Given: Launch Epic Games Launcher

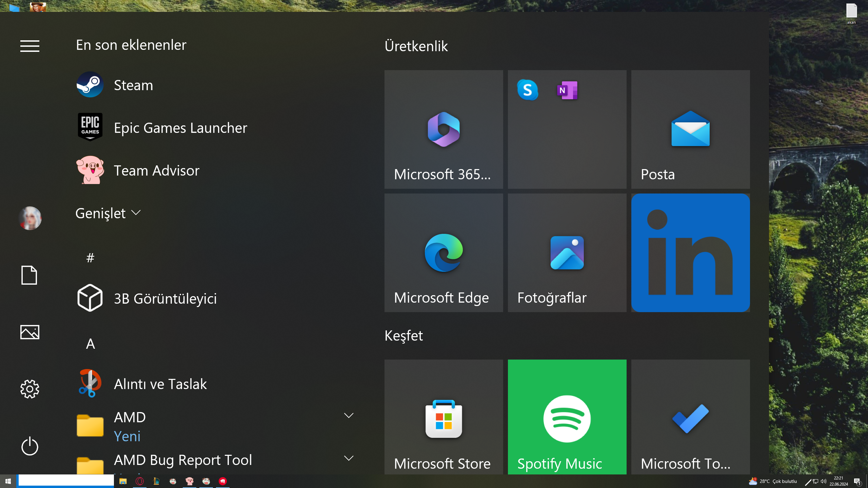Looking at the screenshot, I should click(x=216, y=127).
